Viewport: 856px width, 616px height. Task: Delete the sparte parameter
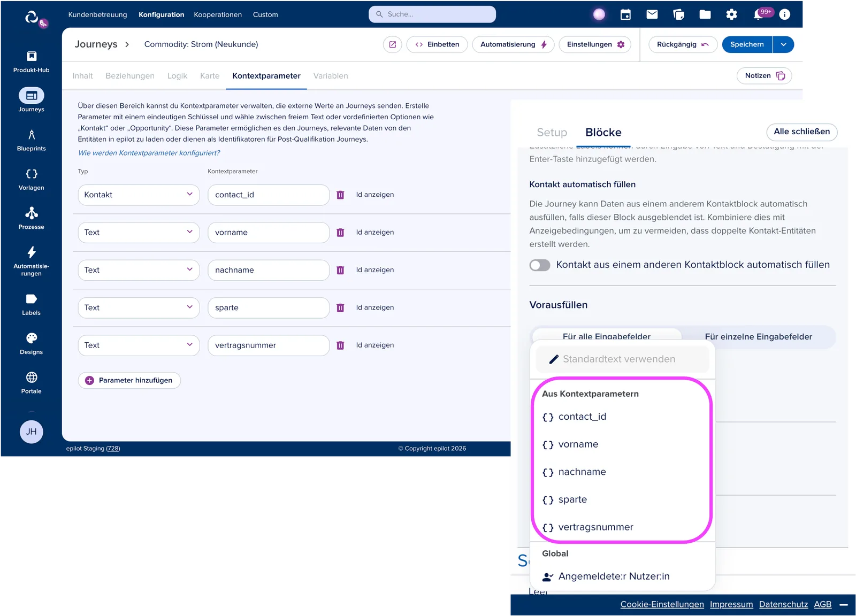[x=340, y=307]
